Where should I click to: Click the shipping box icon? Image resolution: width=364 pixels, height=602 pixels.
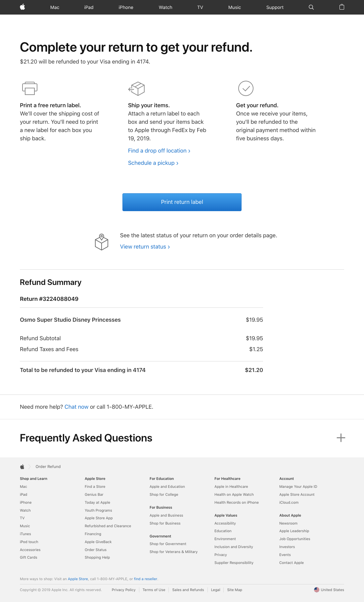coord(137,88)
